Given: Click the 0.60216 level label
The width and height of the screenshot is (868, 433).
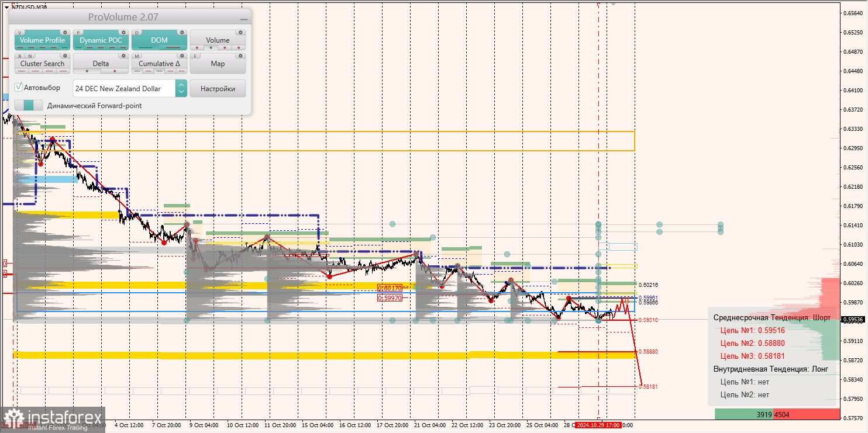Looking at the screenshot, I should tap(648, 285).
